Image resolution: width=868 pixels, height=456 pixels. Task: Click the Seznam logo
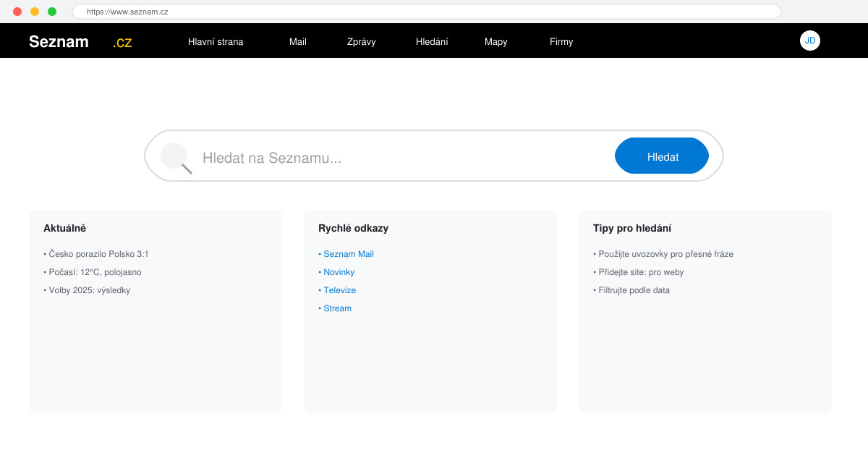point(59,42)
